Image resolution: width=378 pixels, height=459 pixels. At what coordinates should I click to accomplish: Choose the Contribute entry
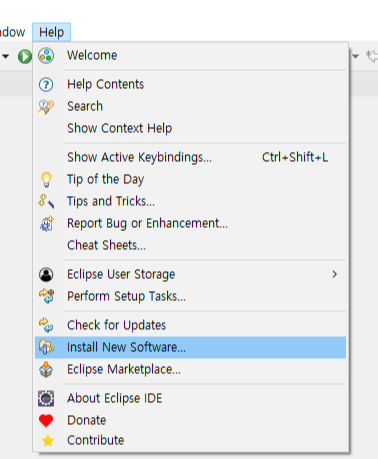point(190,440)
